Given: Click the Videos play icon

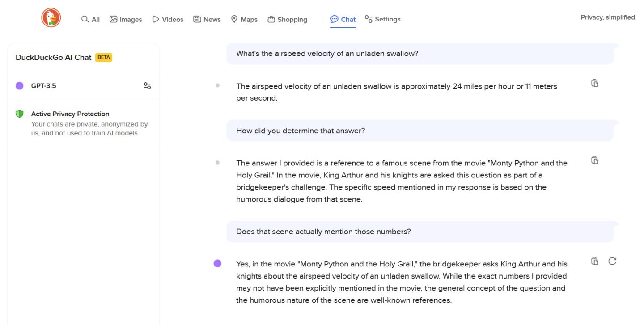Looking at the screenshot, I should [155, 19].
